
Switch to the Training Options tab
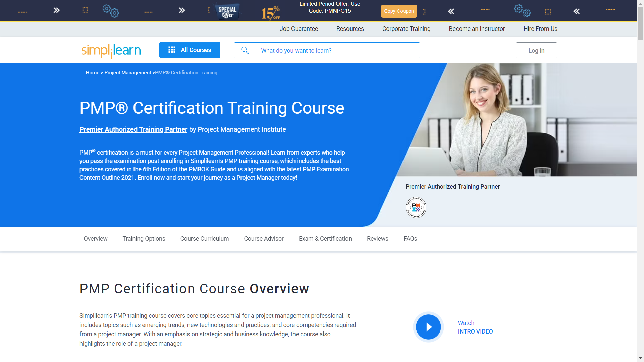point(144,239)
